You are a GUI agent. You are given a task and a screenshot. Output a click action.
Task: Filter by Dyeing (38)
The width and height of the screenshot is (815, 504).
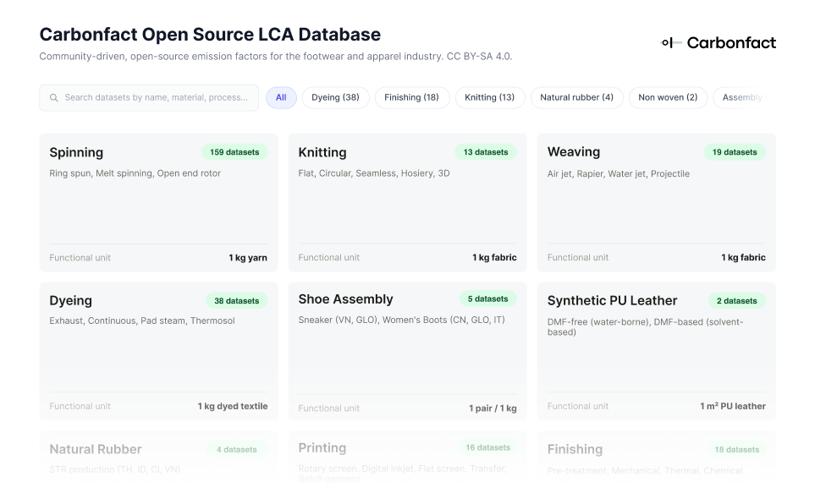335,98
